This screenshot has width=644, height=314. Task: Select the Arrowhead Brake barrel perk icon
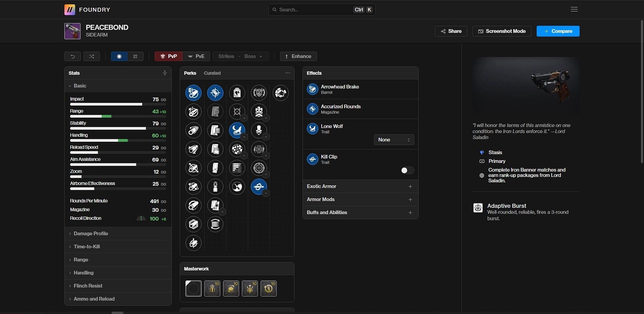[x=194, y=93]
